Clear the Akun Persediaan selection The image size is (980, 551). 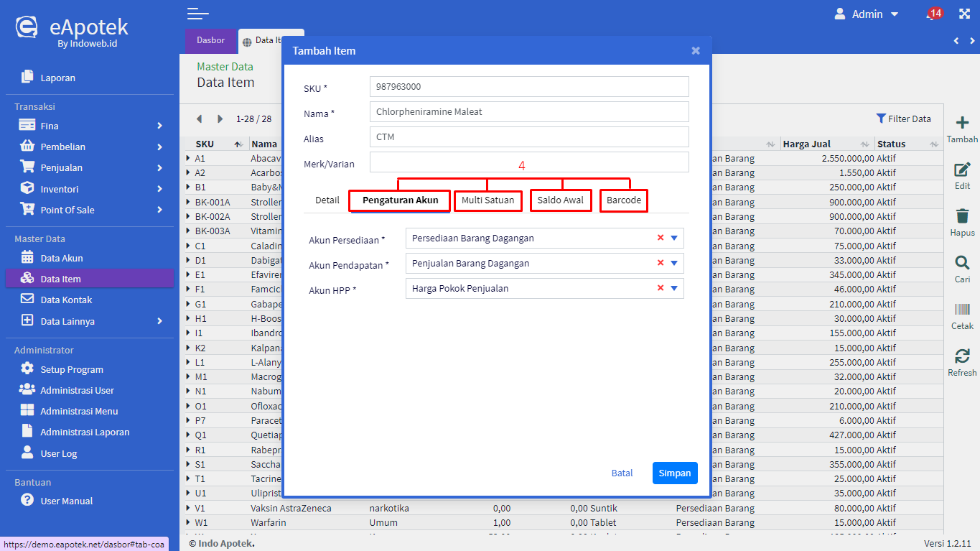[661, 238]
